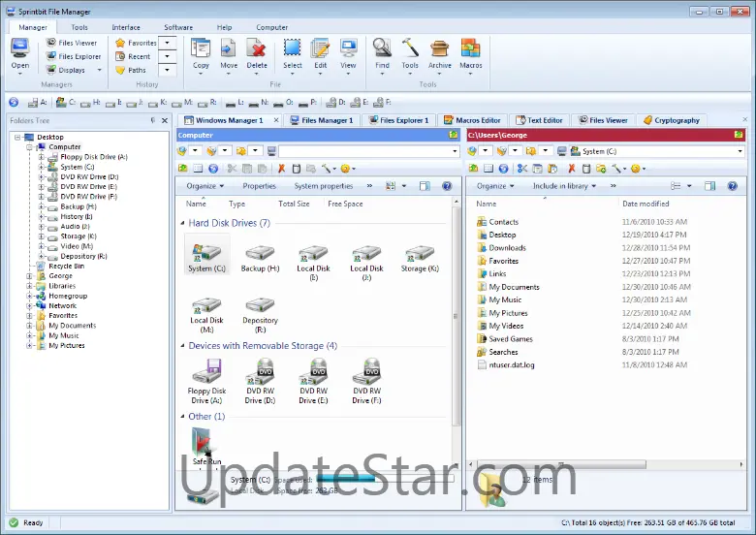Screen dimensions: 756x535
Task: Open Depository (R:) drive icon
Action: [260, 315]
